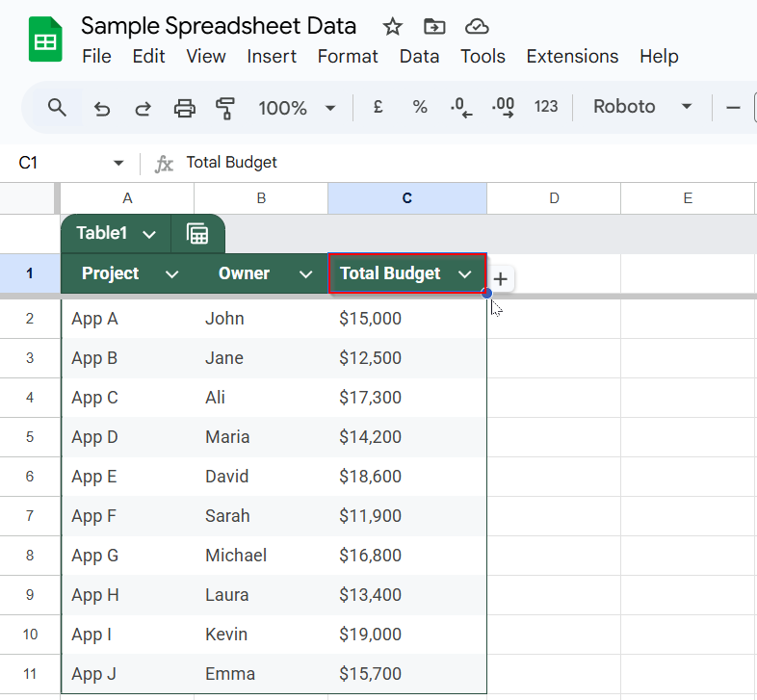Image resolution: width=757 pixels, height=700 pixels.
Task: Open the Edit menu
Action: pos(148,57)
